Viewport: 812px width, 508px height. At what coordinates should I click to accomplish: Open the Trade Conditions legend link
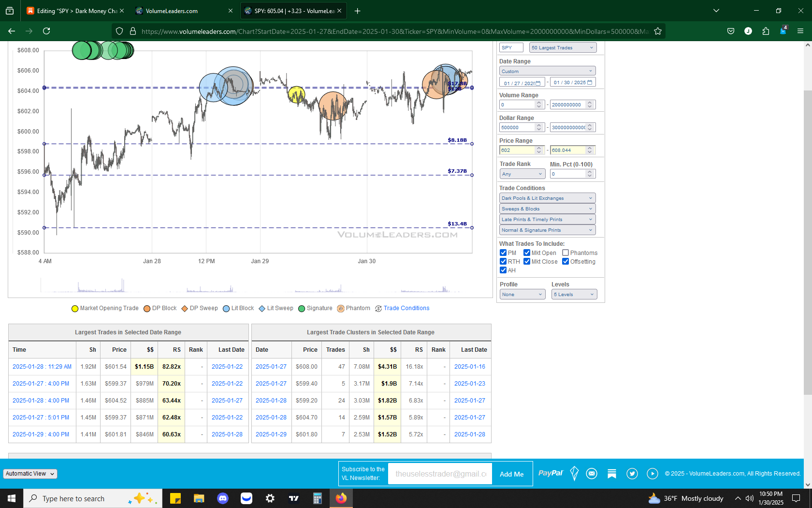tap(406, 308)
